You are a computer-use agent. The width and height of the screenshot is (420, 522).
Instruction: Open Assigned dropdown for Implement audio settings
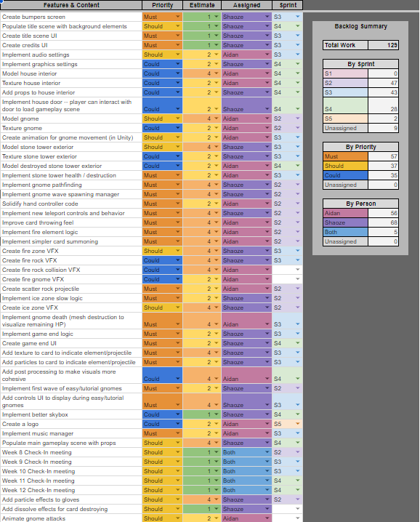coord(267,55)
